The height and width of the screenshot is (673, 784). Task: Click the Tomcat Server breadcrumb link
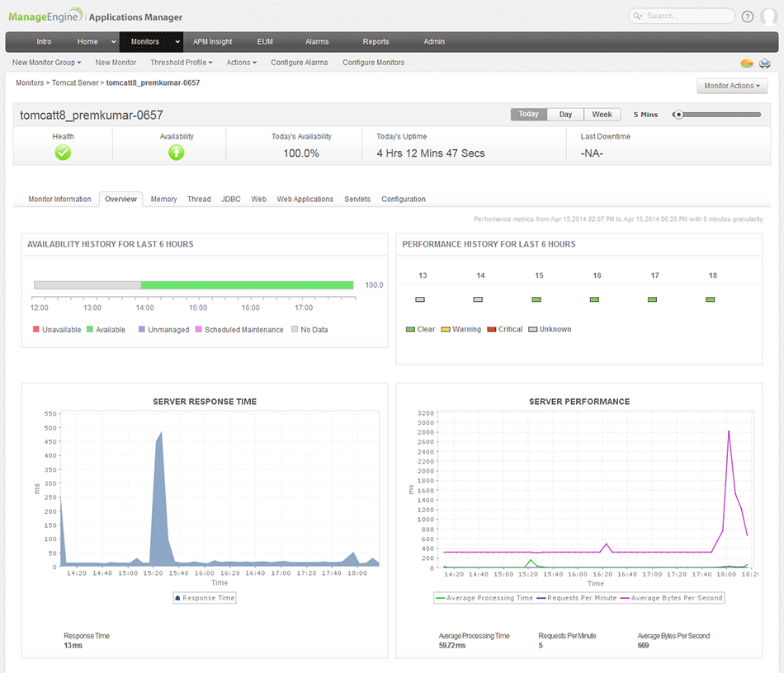76,83
